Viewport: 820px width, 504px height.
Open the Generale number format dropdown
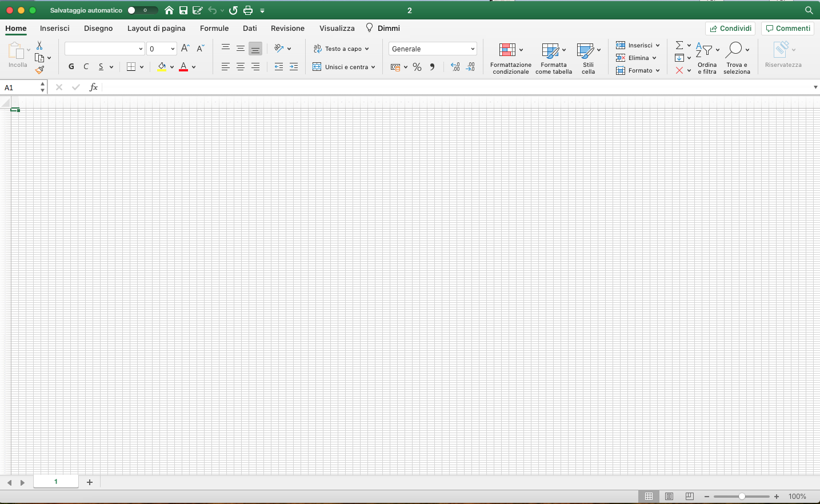(432, 49)
